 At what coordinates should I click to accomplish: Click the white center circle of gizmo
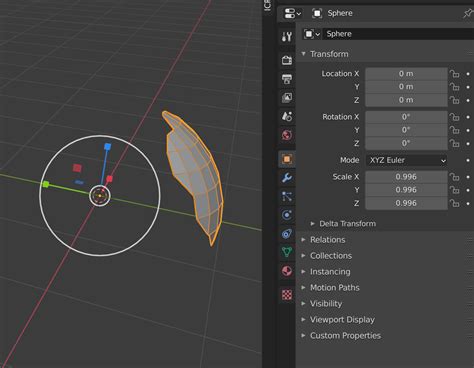pyautogui.click(x=100, y=196)
